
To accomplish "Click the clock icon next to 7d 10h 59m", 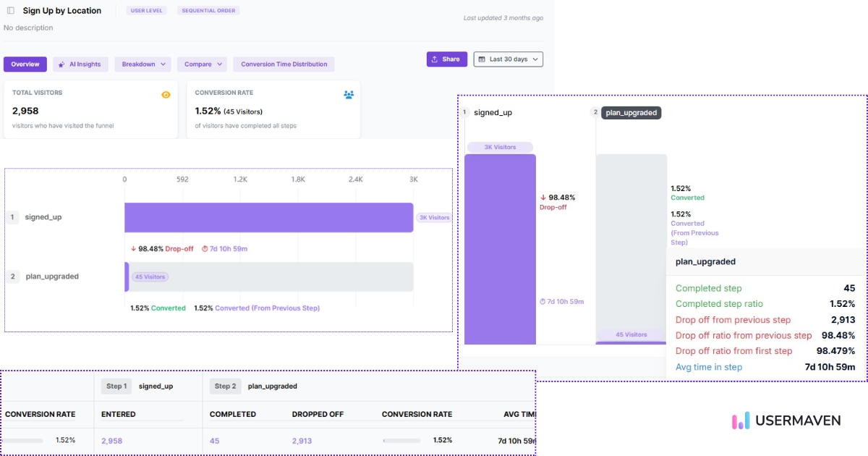I will pos(205,248).
